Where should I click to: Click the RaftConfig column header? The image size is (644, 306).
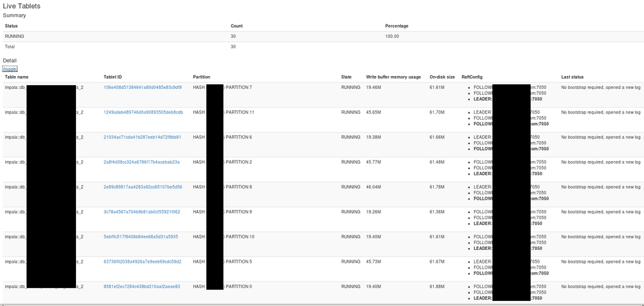(473, 77)
